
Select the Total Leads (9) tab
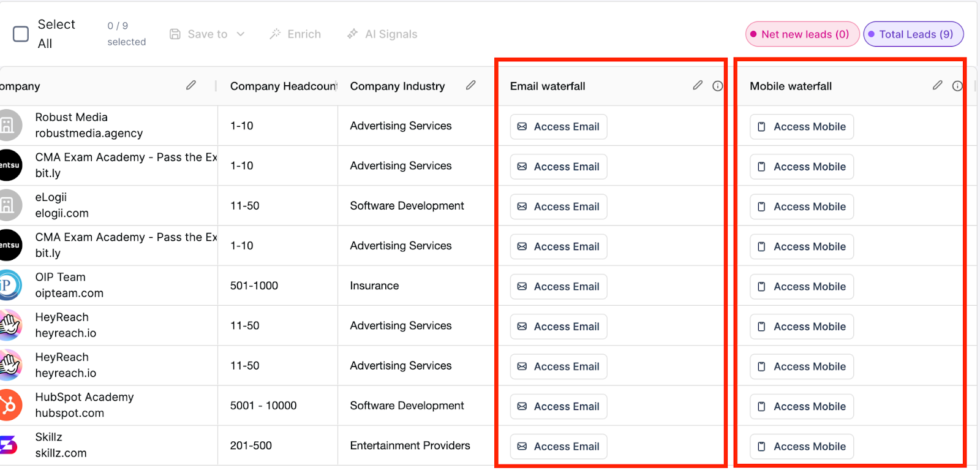(913, 34)
